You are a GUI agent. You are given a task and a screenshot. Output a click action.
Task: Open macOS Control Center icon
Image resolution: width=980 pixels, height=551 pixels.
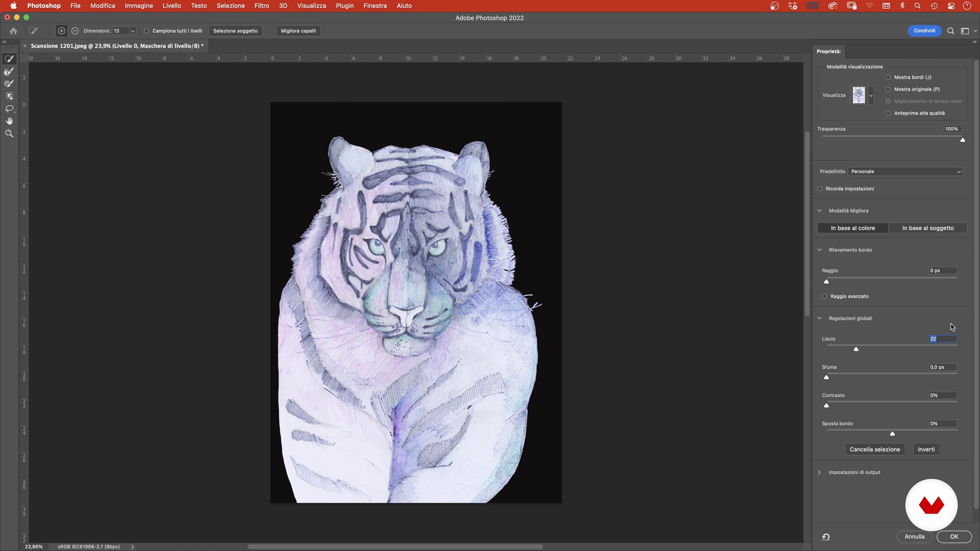pyautogui.click(x=951, y=6)
